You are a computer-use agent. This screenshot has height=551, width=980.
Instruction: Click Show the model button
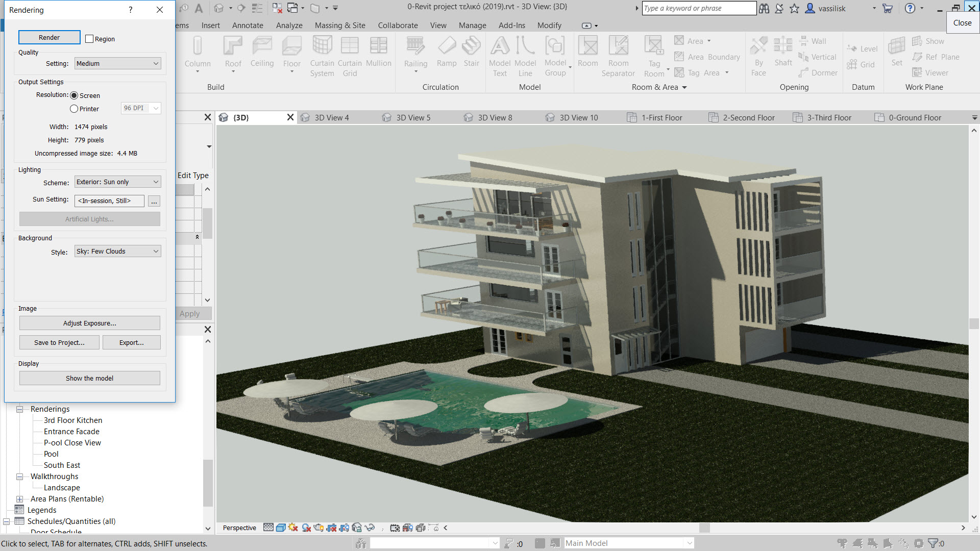click(x=90, y=378)
